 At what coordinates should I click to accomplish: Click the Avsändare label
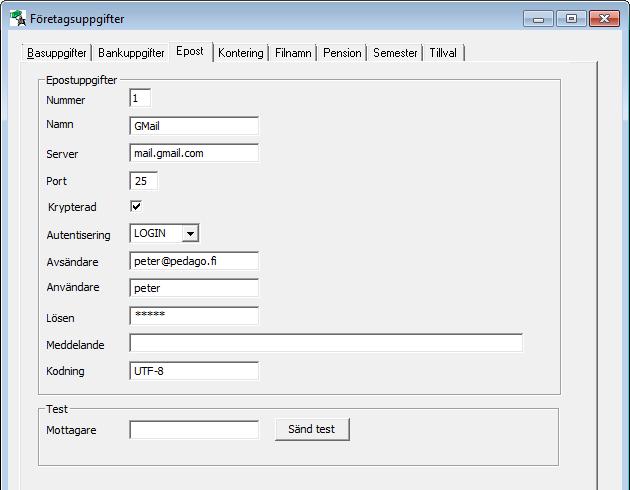point(72,262)
